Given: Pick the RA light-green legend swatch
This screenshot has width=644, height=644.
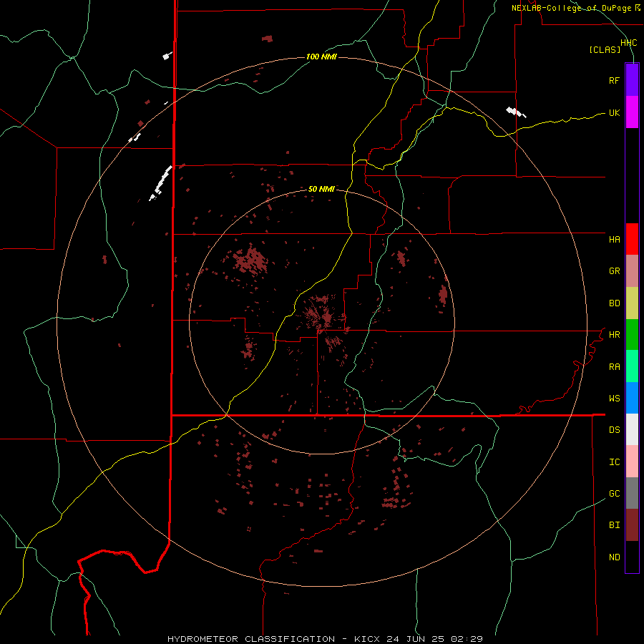Looking at the screenshot, I should (x=632, y=366).
